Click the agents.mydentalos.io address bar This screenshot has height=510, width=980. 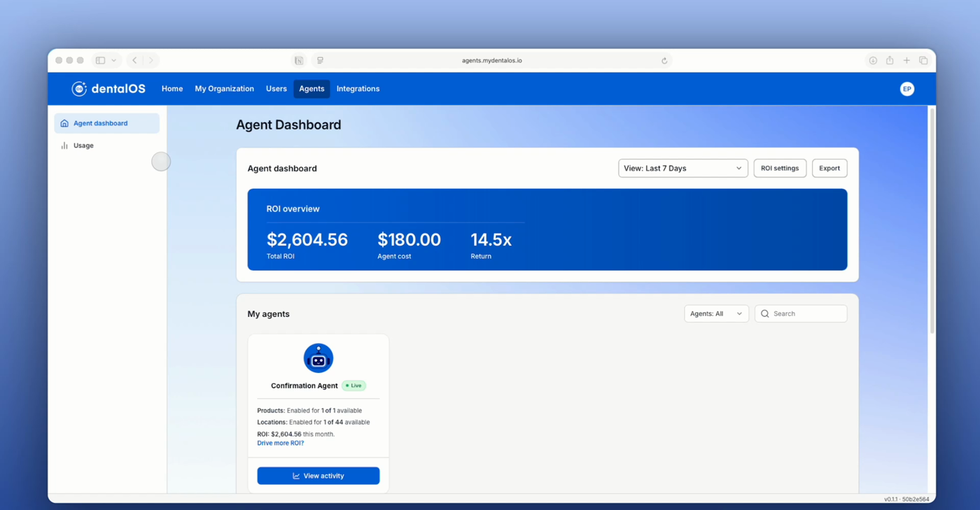point(492,61)
